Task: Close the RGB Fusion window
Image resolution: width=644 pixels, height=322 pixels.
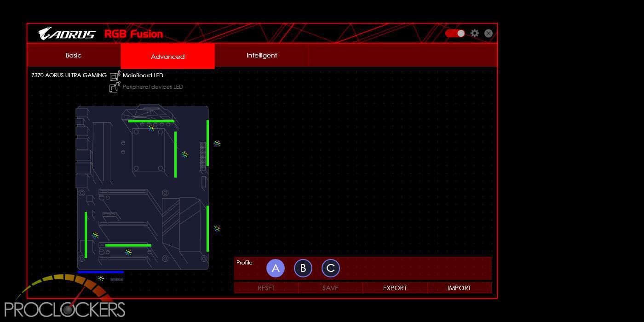Action: click(x=489, y=33)
